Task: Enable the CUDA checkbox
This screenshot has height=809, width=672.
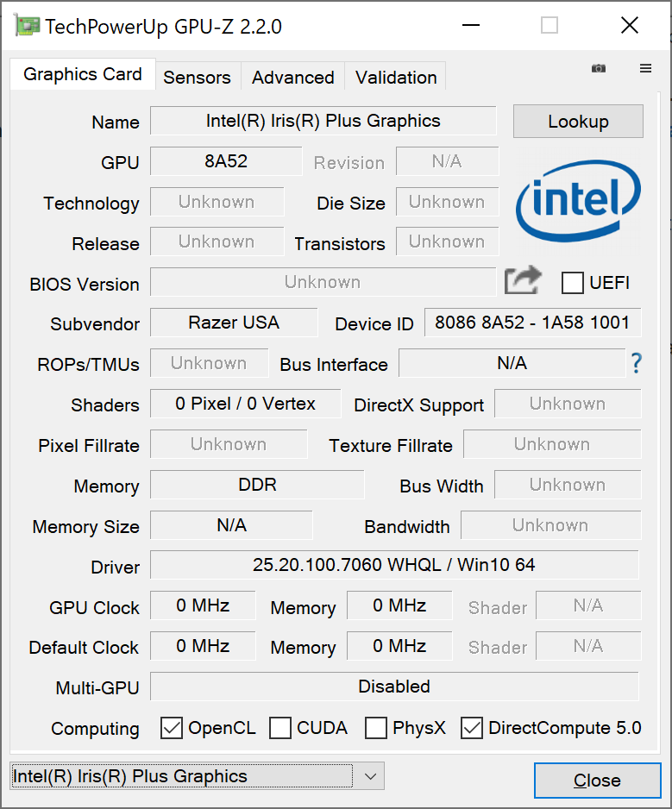Action: (x=280, y=728)
